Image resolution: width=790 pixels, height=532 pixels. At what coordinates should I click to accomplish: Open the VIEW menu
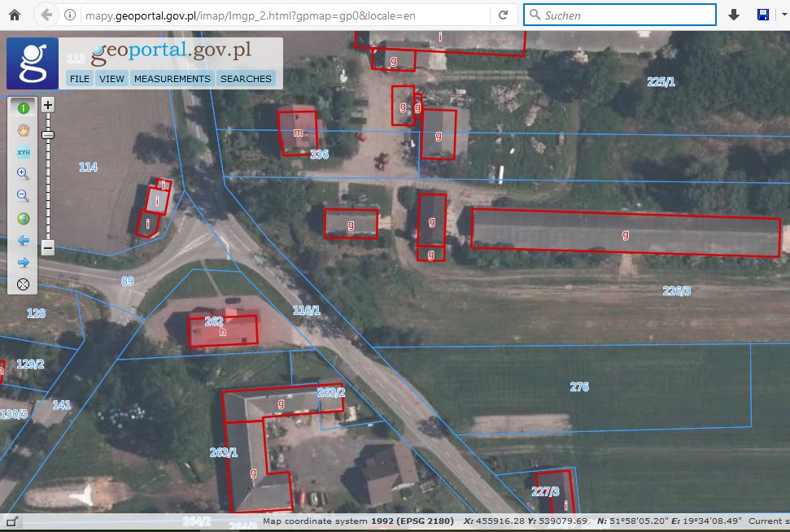tap(112, 79)
